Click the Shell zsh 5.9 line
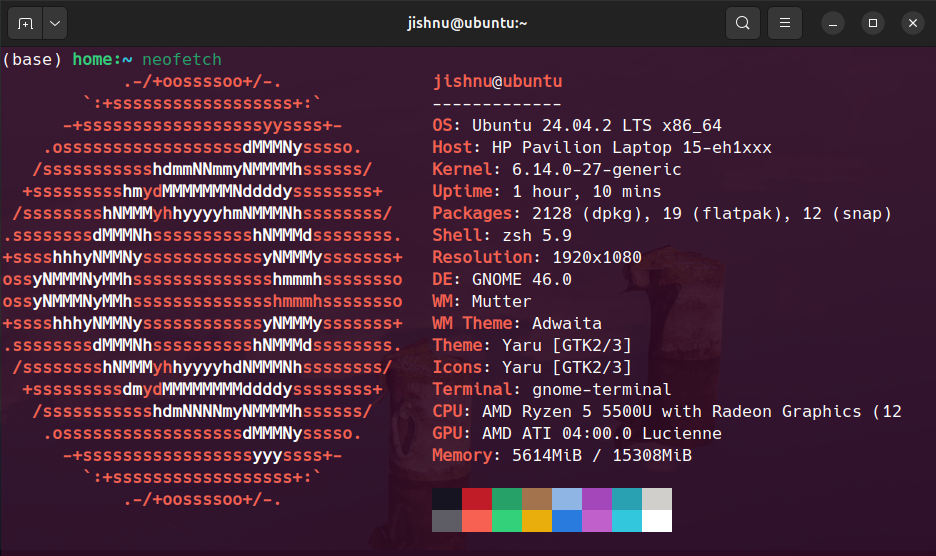The image size is (936, 556). pos(502,235)
